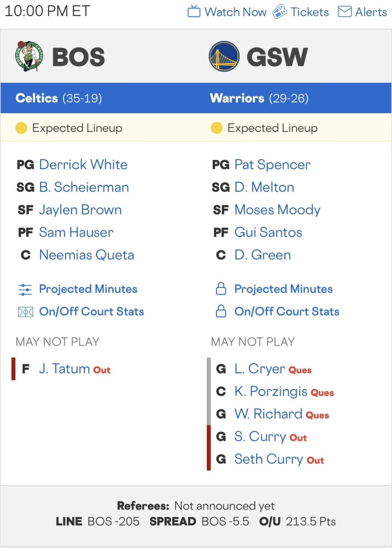Click the Boston Celtics team logo
This screenshot has width=392, height=548.
coord(29,56)
